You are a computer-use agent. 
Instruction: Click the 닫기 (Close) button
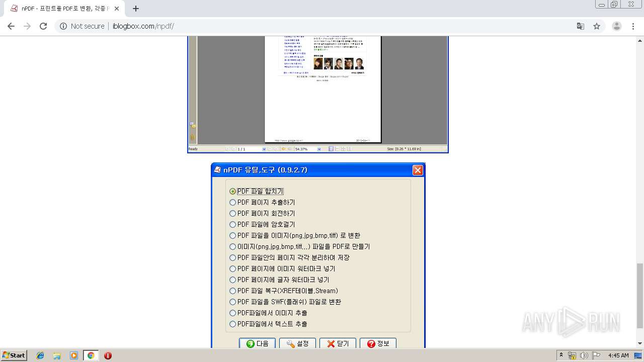pyautogui.click(x=338, y=343)
